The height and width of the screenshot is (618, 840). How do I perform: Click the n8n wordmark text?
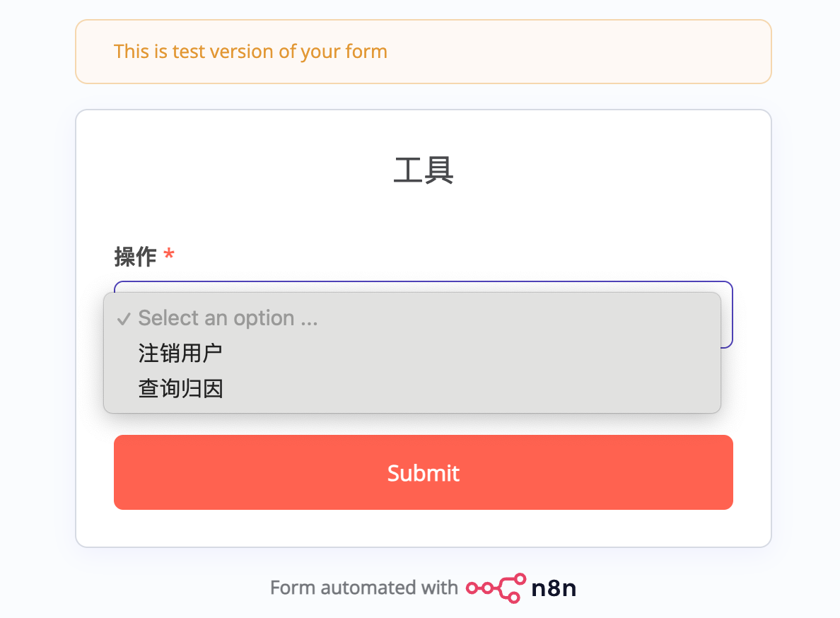coord(554,588)
